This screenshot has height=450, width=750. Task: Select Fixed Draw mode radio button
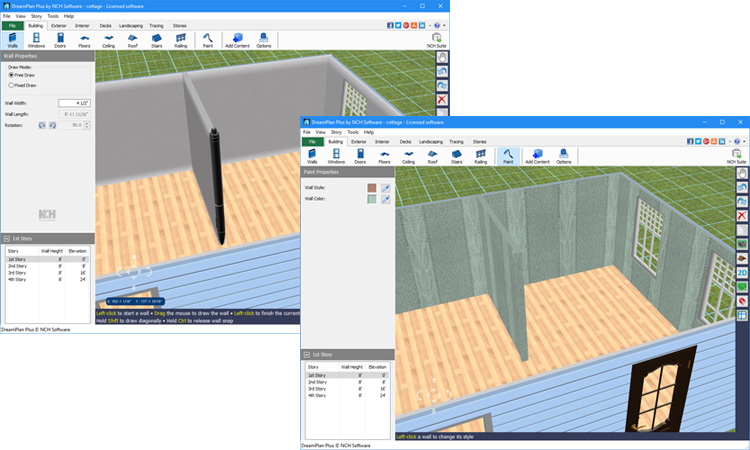point(11,85)
